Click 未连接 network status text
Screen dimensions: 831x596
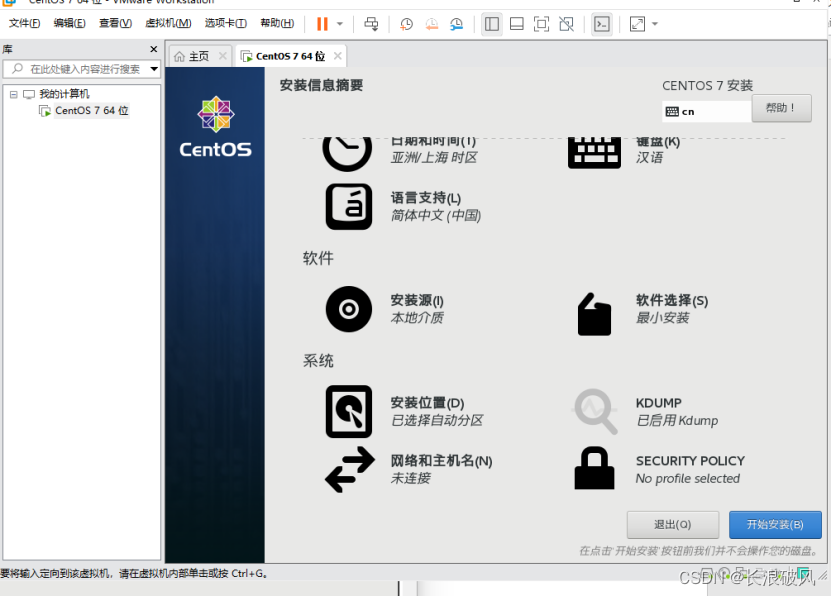click(x=411, y=478)
